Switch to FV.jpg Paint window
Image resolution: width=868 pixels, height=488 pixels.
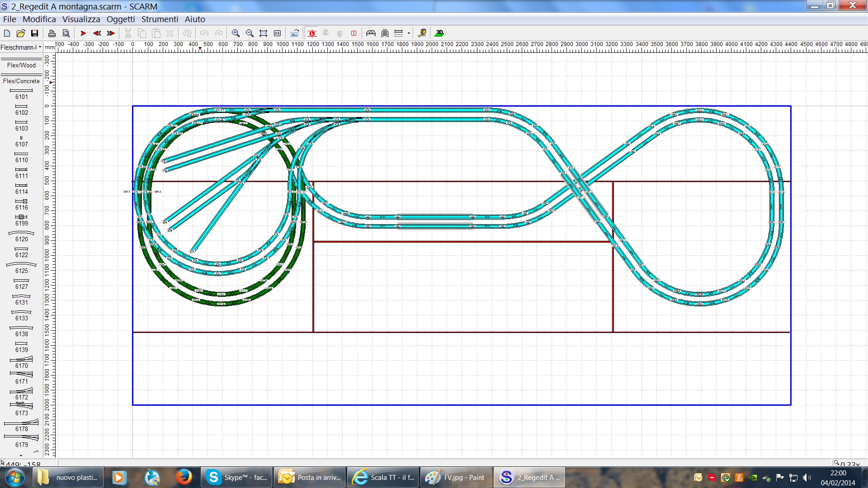[x=456, y=477]
